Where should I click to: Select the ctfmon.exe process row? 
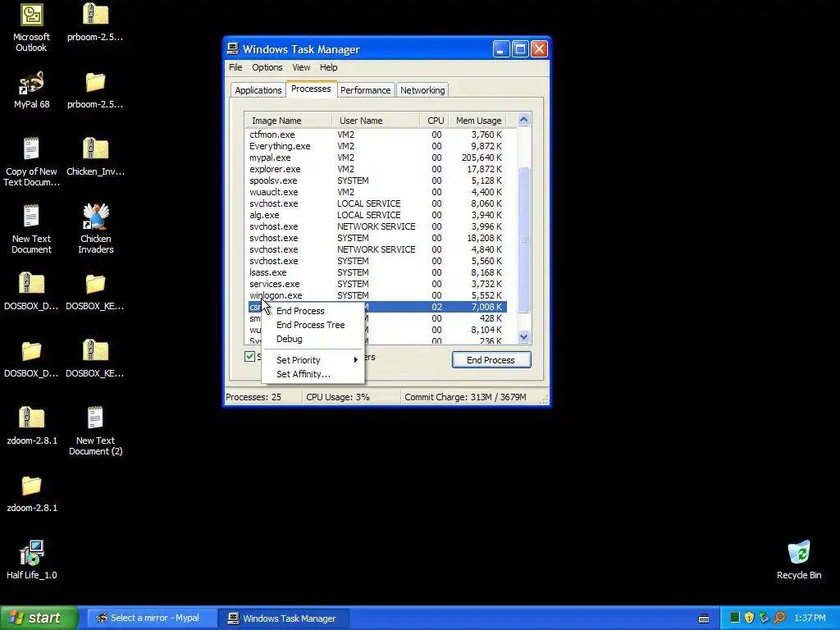click(377, 135)
